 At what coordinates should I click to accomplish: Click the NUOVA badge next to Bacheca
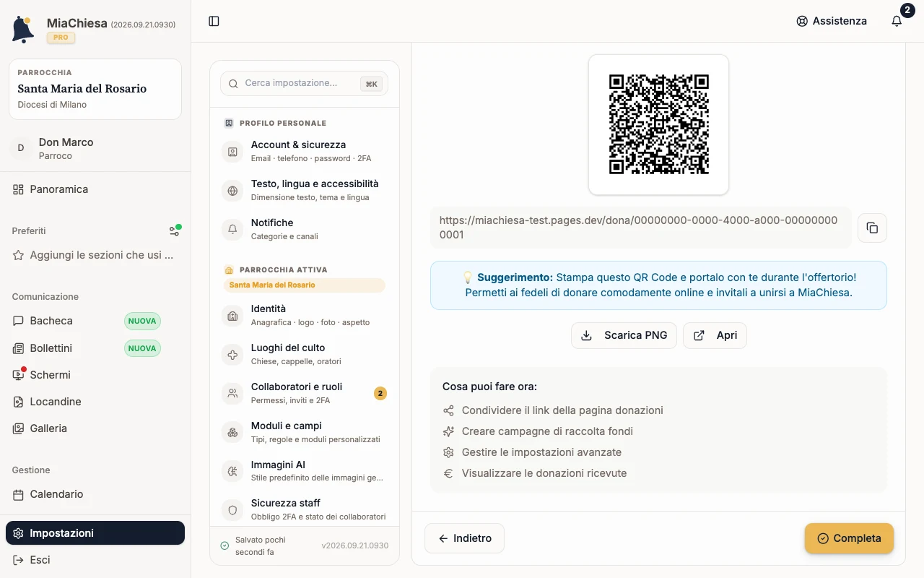[142, 321]
